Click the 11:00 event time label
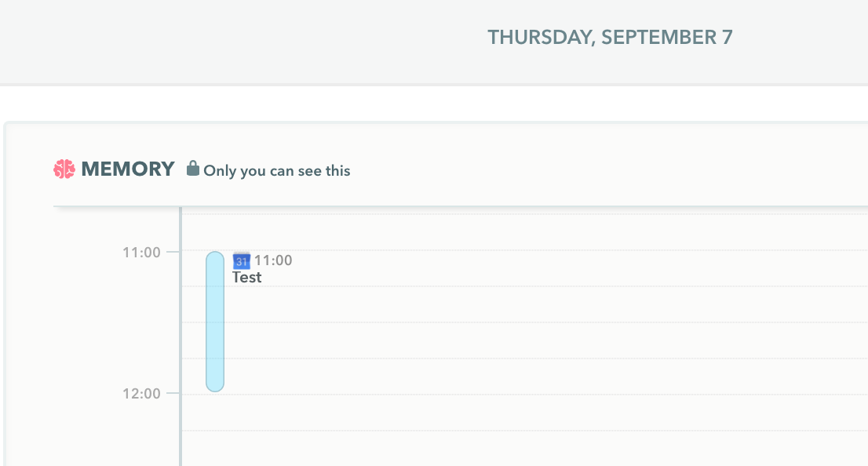Image resolution: width=868 pixels, height=466 pixels. (x=273, y=260)
